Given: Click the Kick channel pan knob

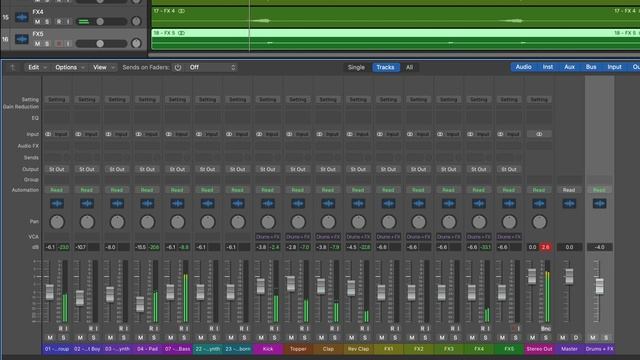Looking at the screenshot, I should (268, 222).
